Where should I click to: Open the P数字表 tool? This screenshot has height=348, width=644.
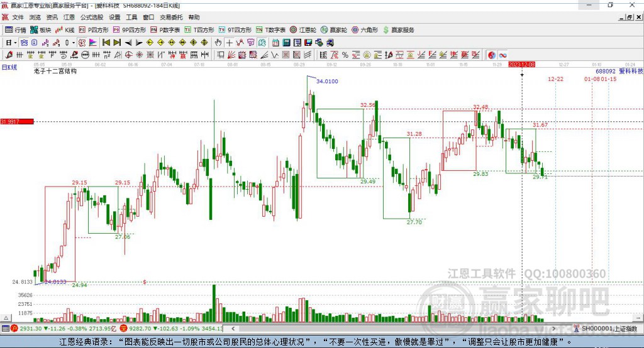click(165, 30)
